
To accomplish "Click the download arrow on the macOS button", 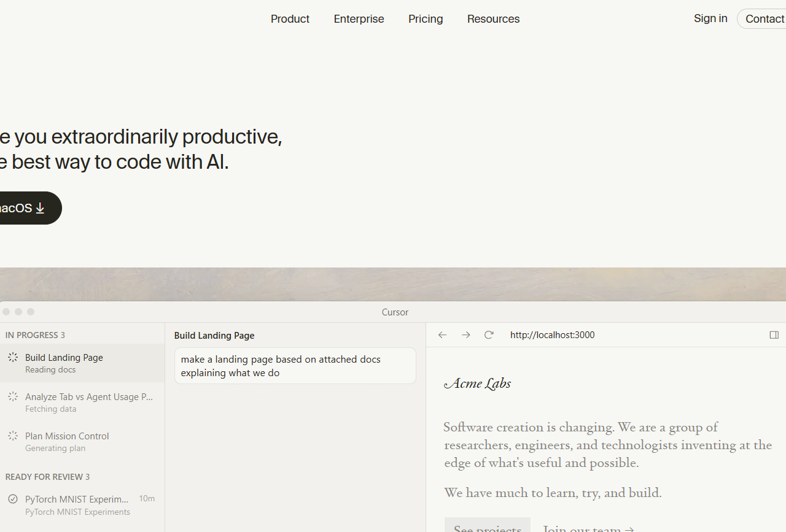I will pyautogui.click(x=39, y=207).
